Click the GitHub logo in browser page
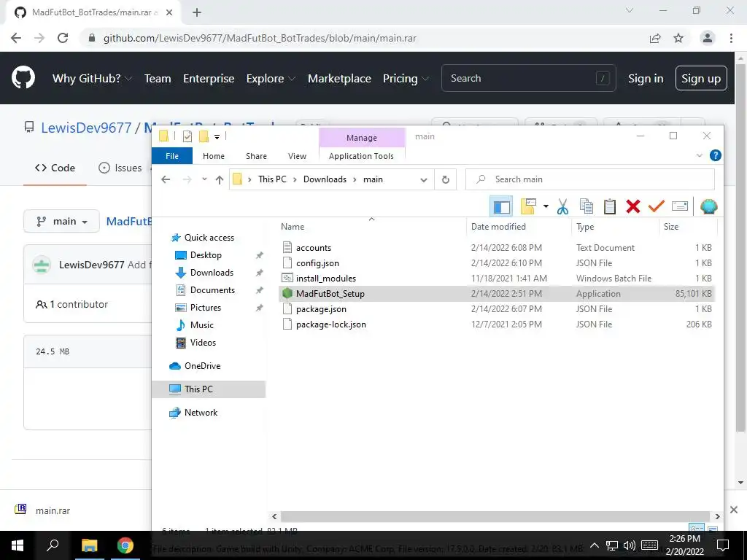747x560 pixels. coord(23,78)
